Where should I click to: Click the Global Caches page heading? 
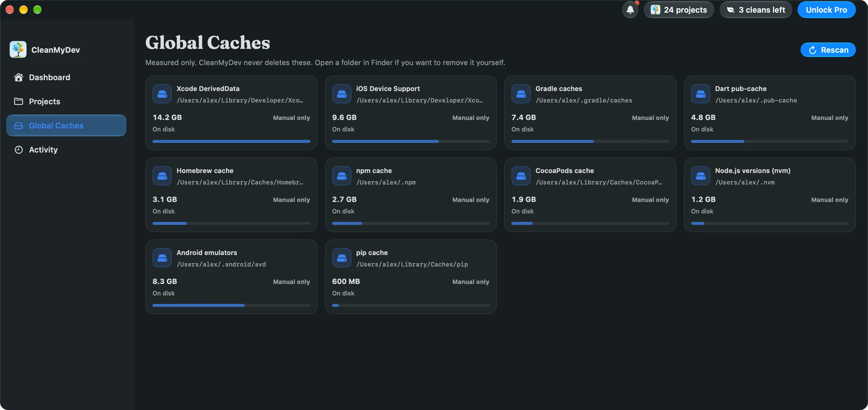[x=208, y=42]
